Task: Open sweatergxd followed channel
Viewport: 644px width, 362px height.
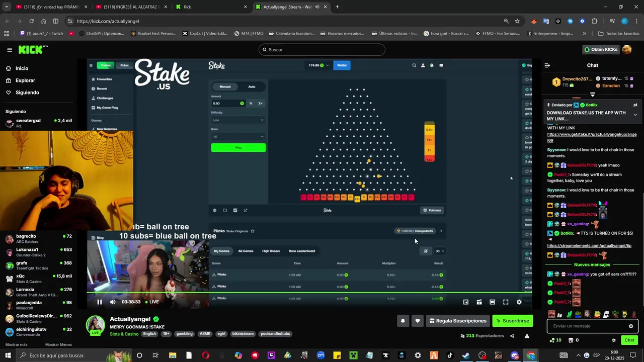Action: tap(39, 123)
